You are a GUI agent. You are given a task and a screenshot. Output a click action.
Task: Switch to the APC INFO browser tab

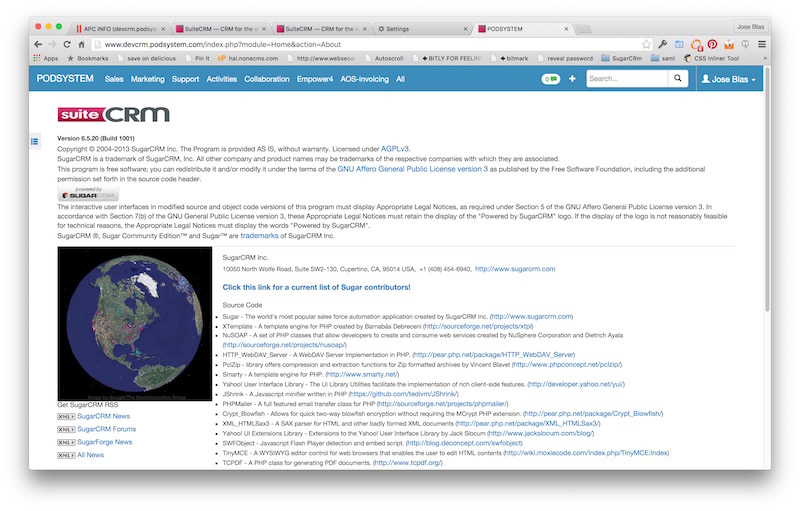pyautogui.click(x=120, y=29)
